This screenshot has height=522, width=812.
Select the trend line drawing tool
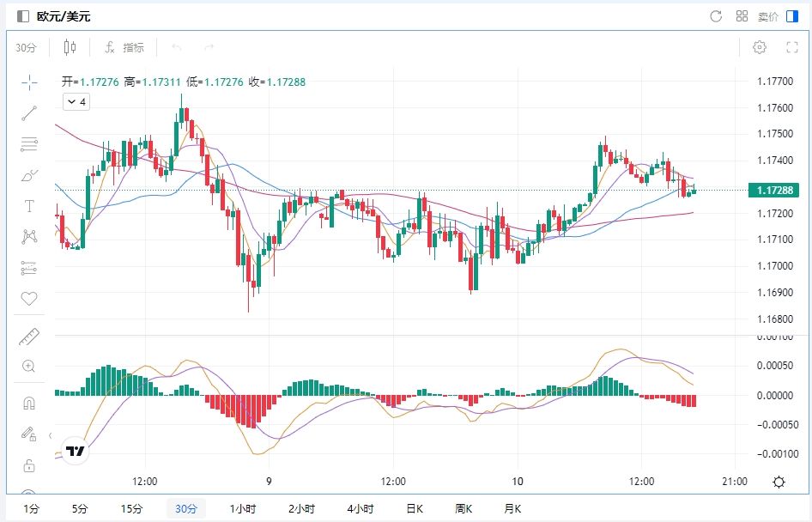pyautogui.click(x=29, y=113)
